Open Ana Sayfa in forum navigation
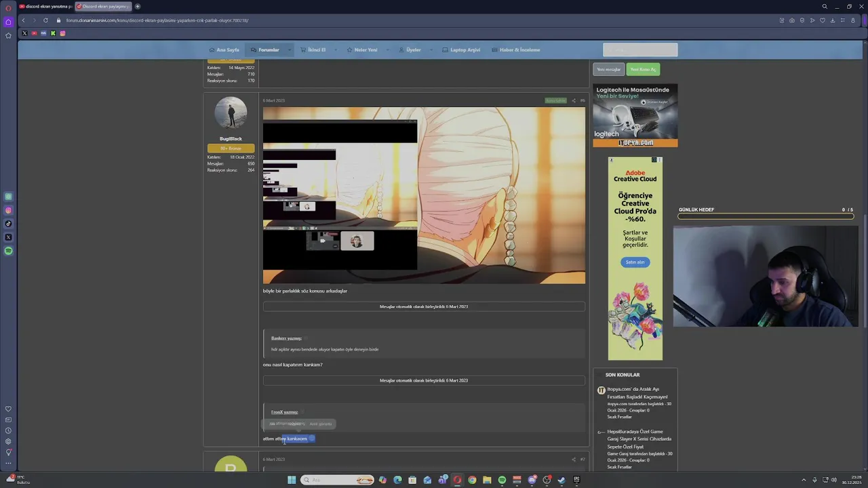868x488 pixels. [x=224, y=49]
